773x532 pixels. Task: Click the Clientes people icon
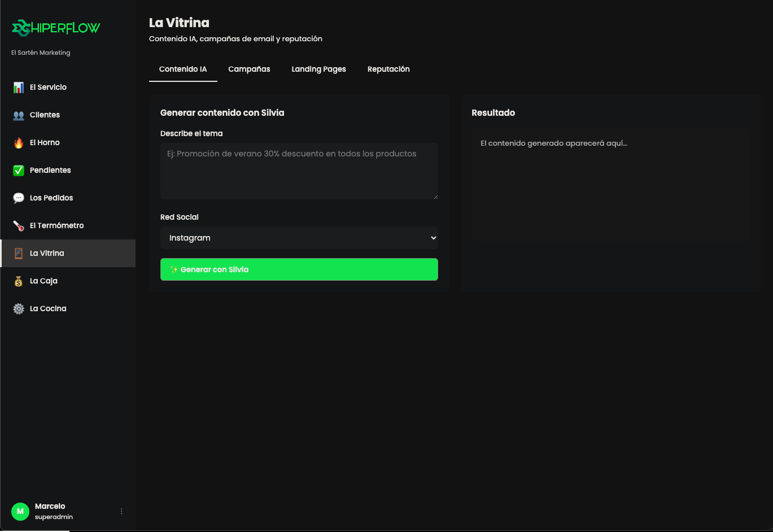point(19,115)
